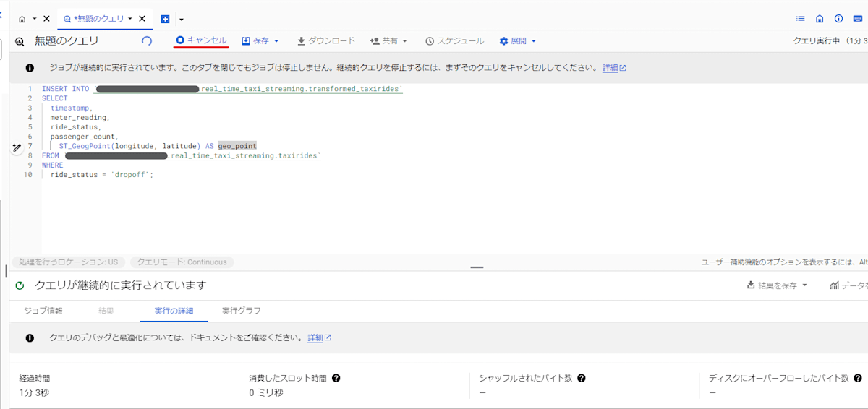Viewport: 868px width, 409px height.
Task: Expand the arrow beside the new query plus
Action: (x=181, y=19)
